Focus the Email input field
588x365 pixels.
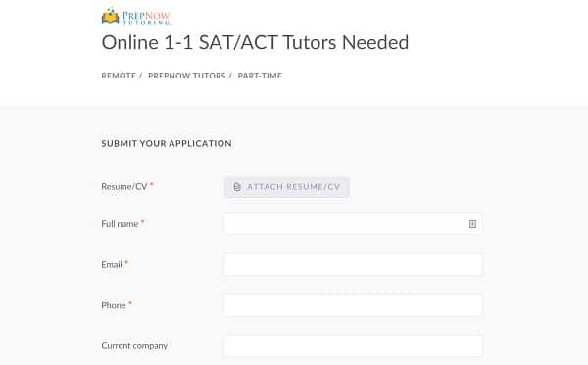click(353, 264)
